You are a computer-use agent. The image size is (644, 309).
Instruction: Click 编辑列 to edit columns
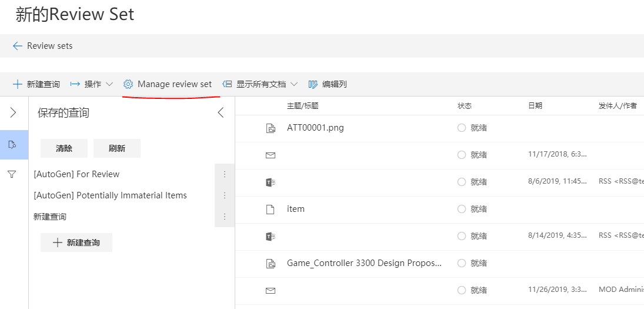pos(334,84)
